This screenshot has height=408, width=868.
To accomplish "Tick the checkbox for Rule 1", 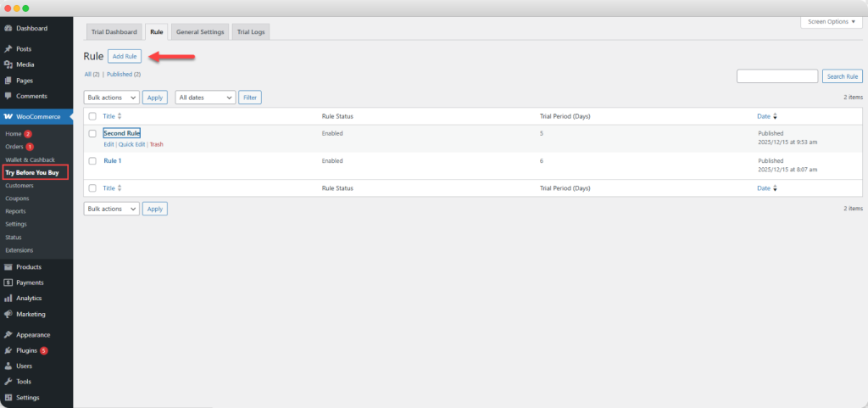I will pos(92,160).
